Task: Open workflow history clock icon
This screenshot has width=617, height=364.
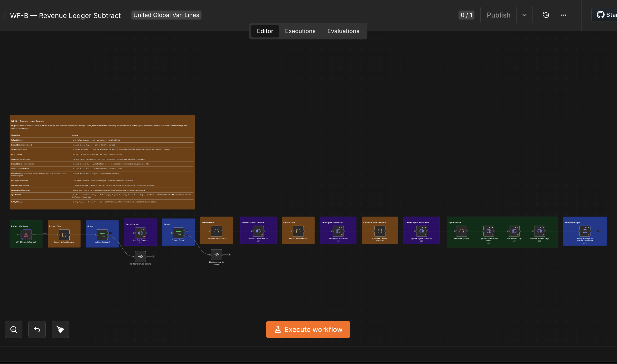Action: point(546,15)
